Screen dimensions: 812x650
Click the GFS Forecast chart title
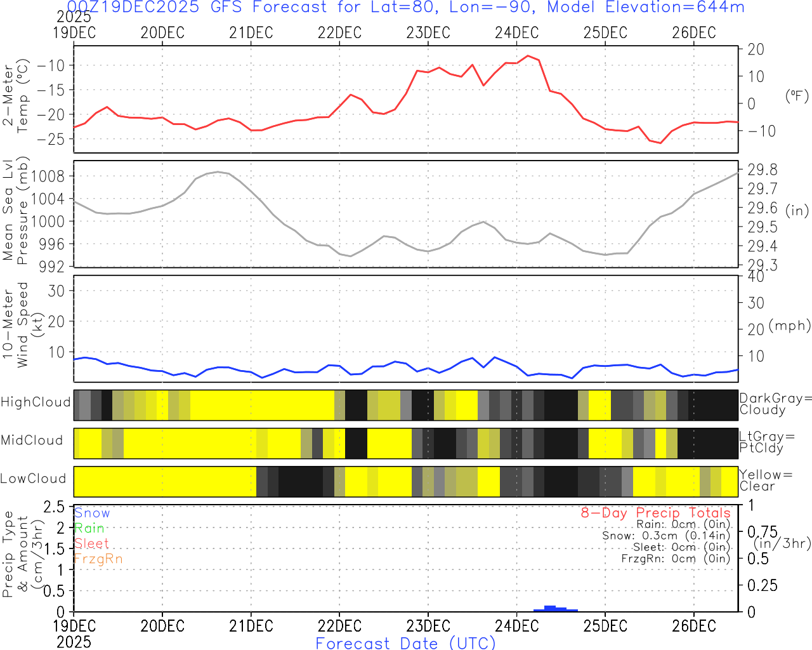coord(405,8)
